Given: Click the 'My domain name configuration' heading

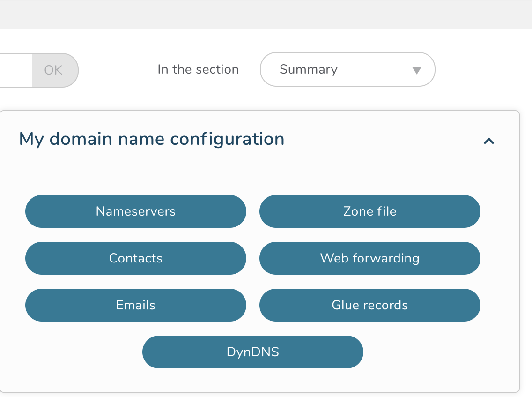Looking at the screenshot, I should pos(151,139).
